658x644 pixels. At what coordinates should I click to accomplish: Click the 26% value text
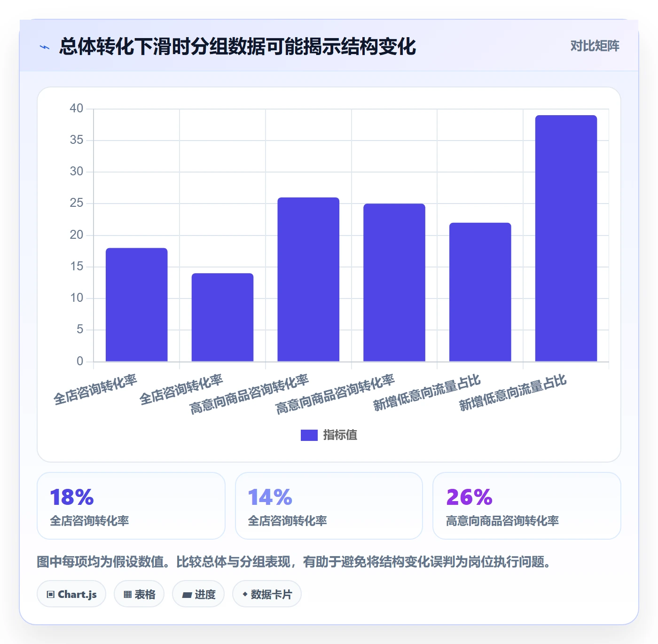coord(469,497)
